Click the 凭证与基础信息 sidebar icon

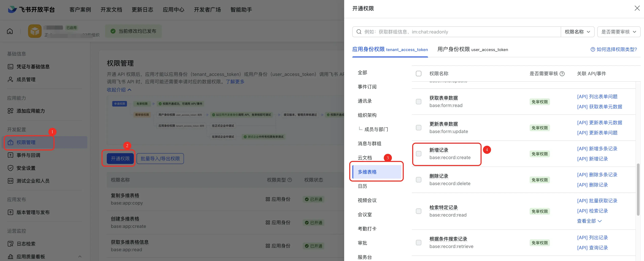[10, 67]
